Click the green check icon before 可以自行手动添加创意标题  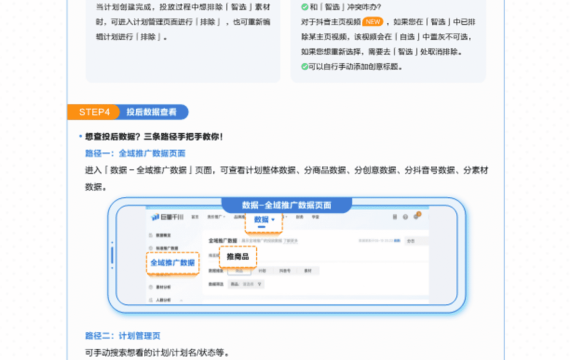pyautogui.click(x=305, y=67)
